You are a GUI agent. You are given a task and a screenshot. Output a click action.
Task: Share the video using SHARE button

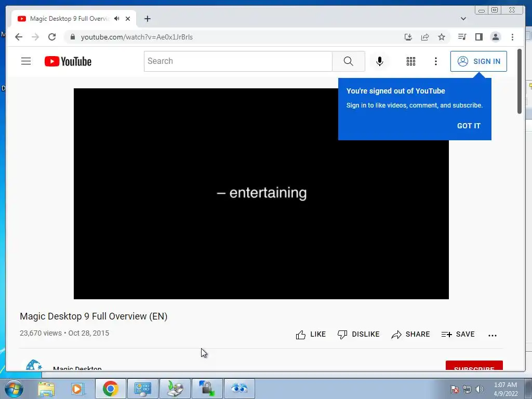click(x=410, y=335)
